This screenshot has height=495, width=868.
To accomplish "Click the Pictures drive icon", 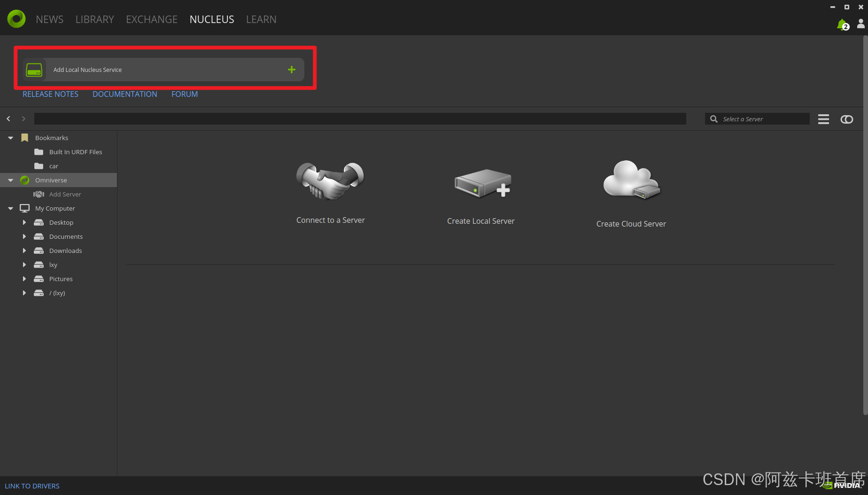I will coord(39,279).
